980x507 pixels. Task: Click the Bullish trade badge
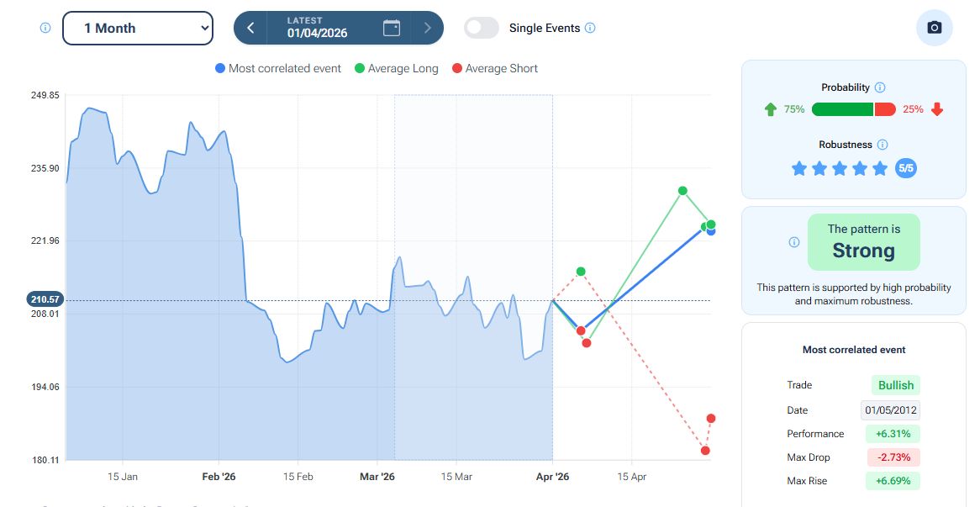point(896,385)
